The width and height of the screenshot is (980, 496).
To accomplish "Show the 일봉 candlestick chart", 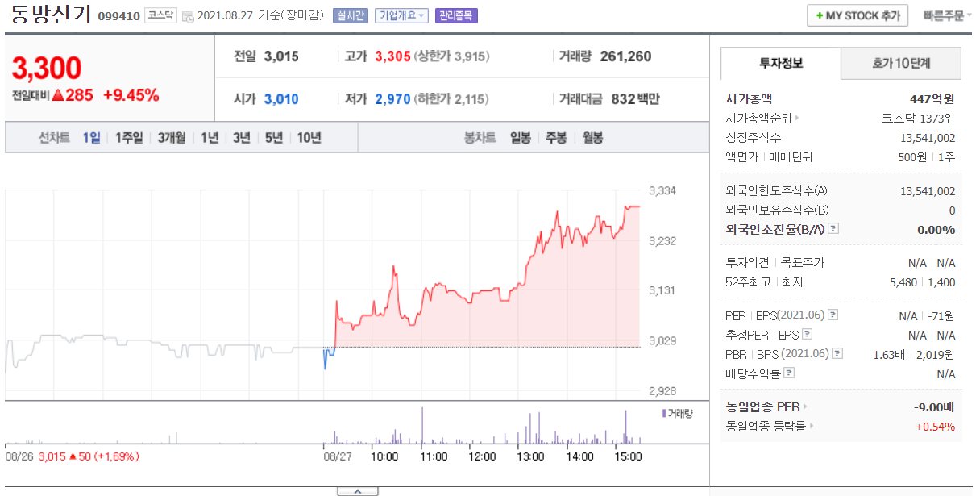I will click(520, 138).
